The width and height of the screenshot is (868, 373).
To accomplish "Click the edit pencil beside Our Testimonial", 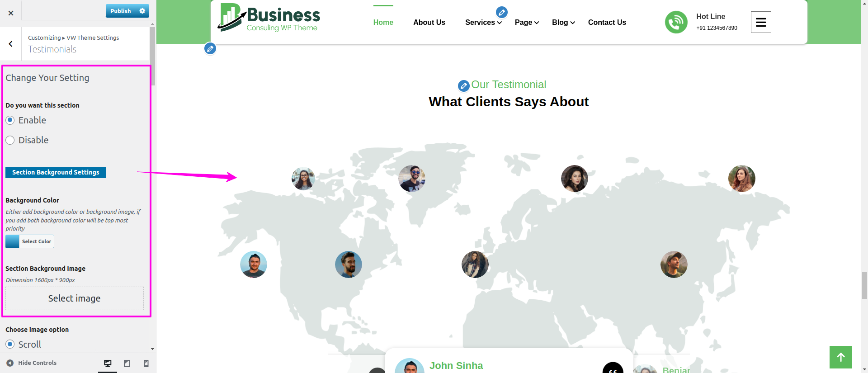I will coord(463,85).
